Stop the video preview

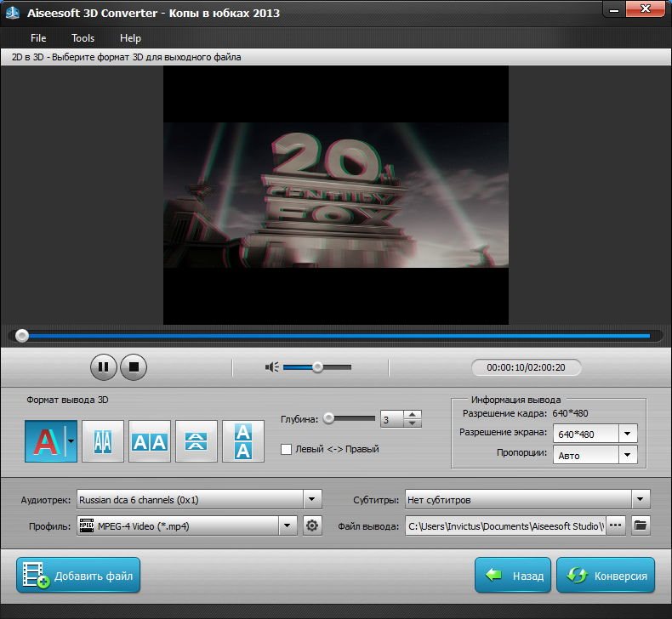click(134, 367)
